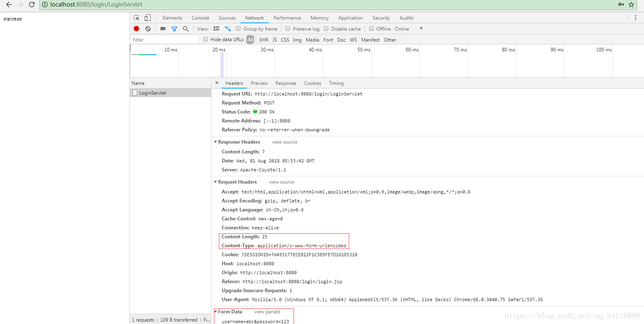
Task: Click the browser address bar URL
Action: pyautogui.click(x=96, y=4)
